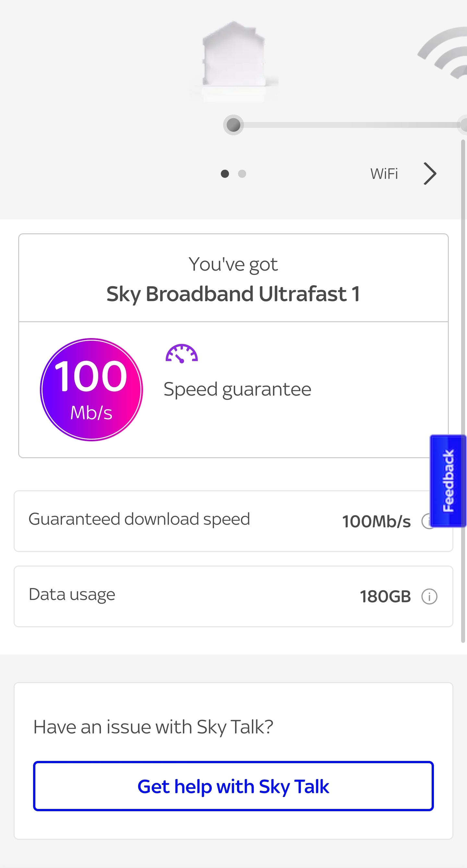
Task: Select the first carousel page dot
Action: (225, 174)
